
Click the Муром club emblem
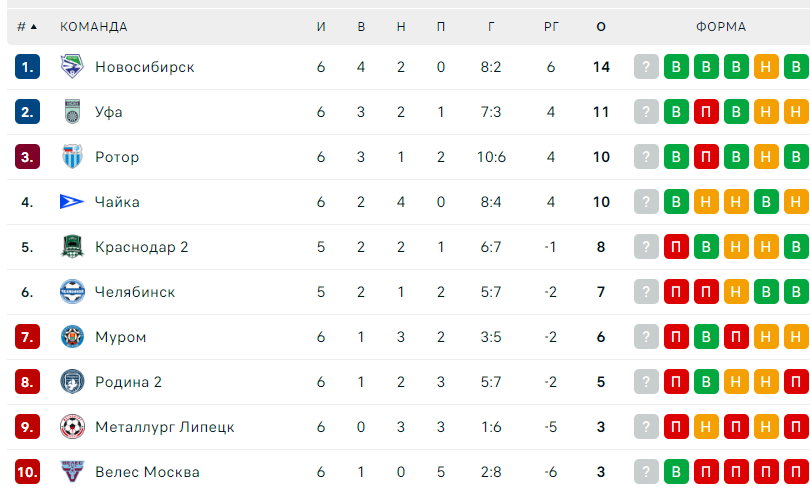72,337
